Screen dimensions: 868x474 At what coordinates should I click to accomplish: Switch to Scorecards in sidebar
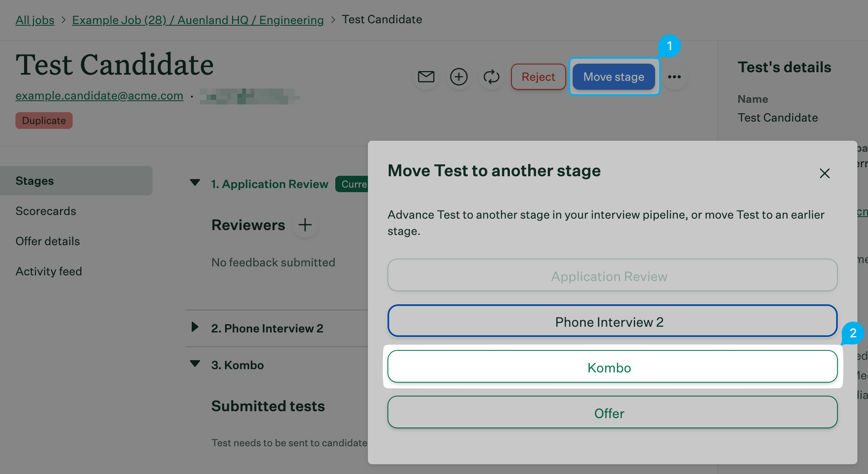(x=46, y=211)
